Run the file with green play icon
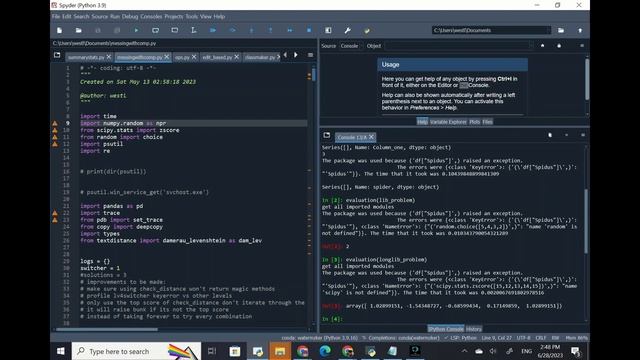640x360 pixels. [136, 30]
